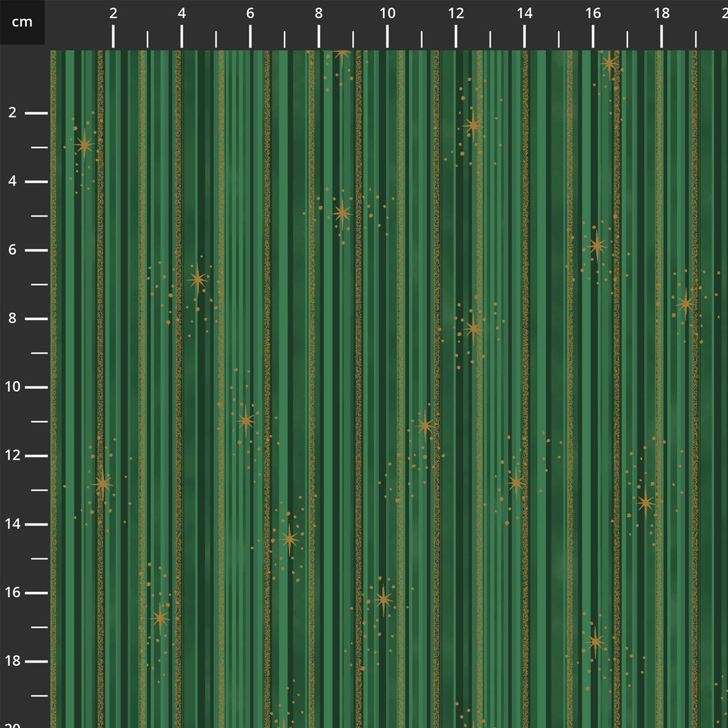Click the 16 mark on the left ruler
The image size is (728, 728).
(x=13, y=593)
